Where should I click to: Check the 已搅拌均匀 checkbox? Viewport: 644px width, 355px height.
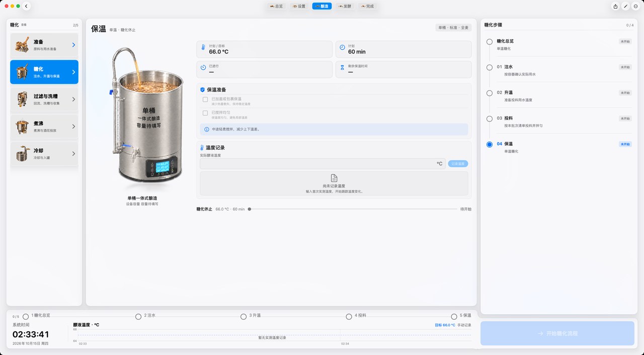click(205, 113)
